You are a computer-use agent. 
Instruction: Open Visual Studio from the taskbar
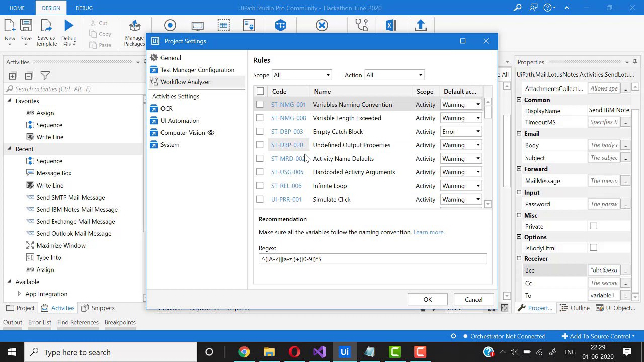coord(319,352)
